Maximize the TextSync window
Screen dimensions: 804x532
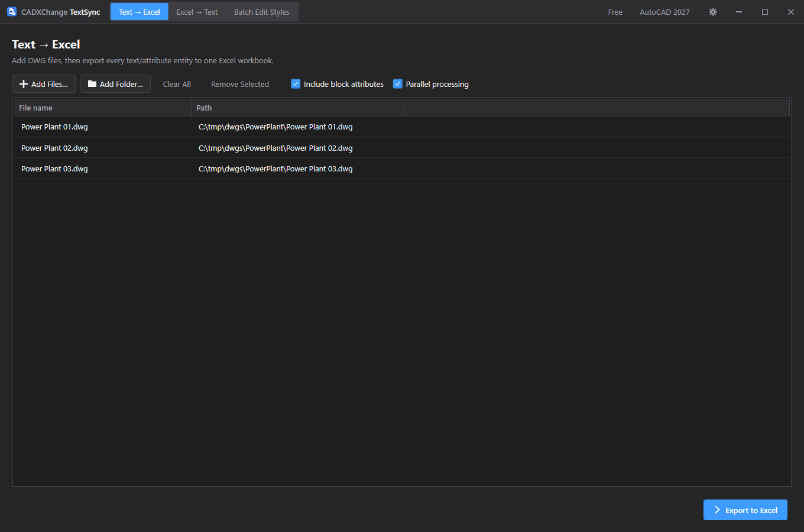[x=765, y=12]
